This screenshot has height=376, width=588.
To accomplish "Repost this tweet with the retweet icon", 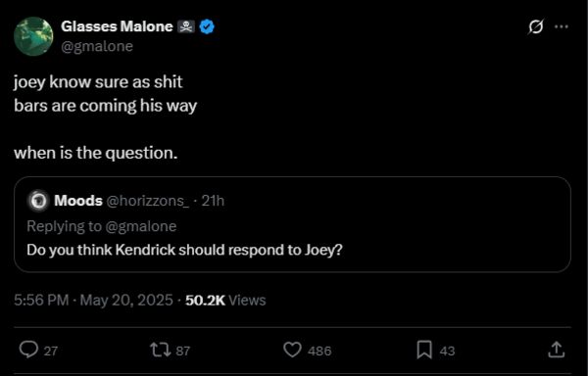I will [x=161, y=351].
